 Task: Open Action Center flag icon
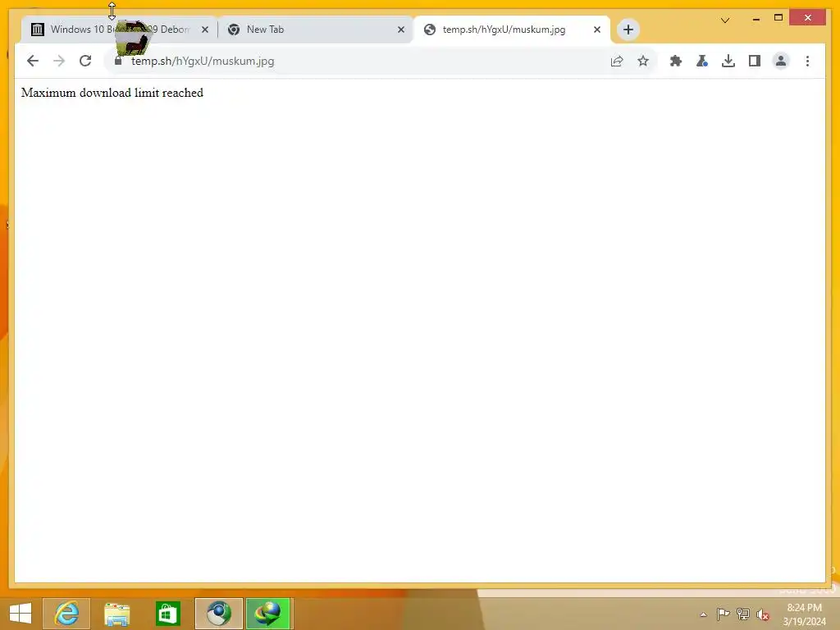(724, 614)
